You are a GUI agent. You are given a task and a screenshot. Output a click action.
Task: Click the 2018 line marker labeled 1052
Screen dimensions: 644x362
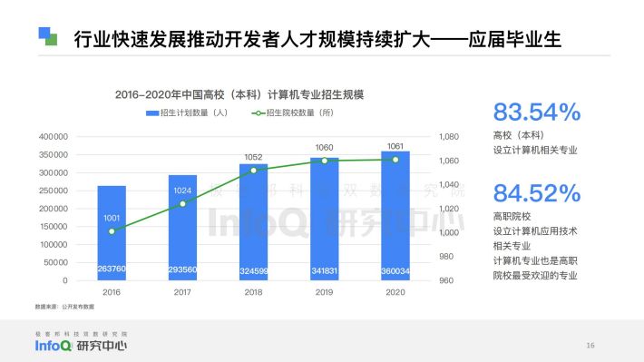tap(253, 170)
